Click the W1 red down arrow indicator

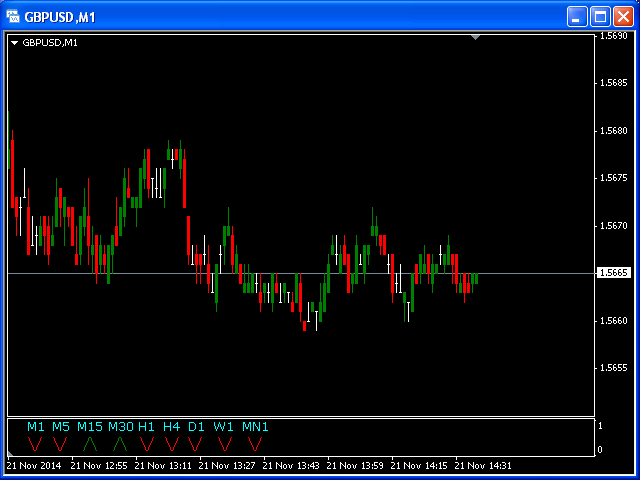pyautogui.click(x=225, y=444)
